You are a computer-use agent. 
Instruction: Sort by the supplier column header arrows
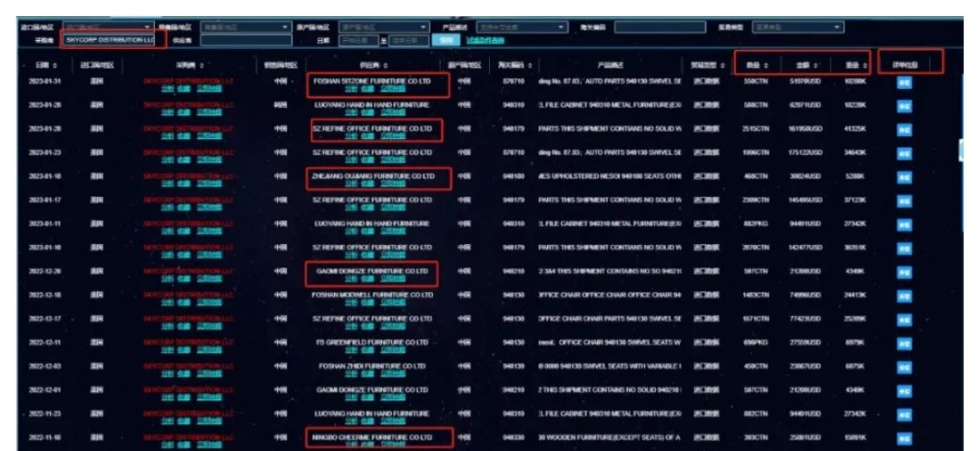[x=386, y=65]
